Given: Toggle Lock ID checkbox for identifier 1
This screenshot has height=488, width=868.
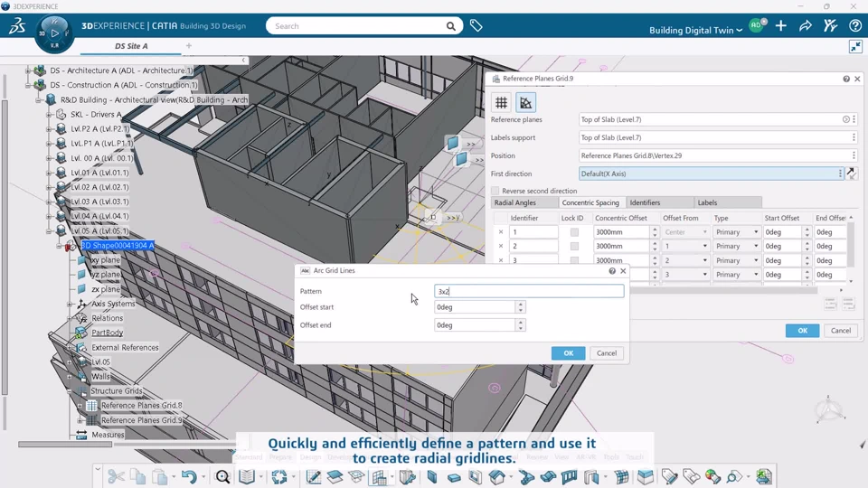Looking at the screenshot, I should [x=574, y=232].
